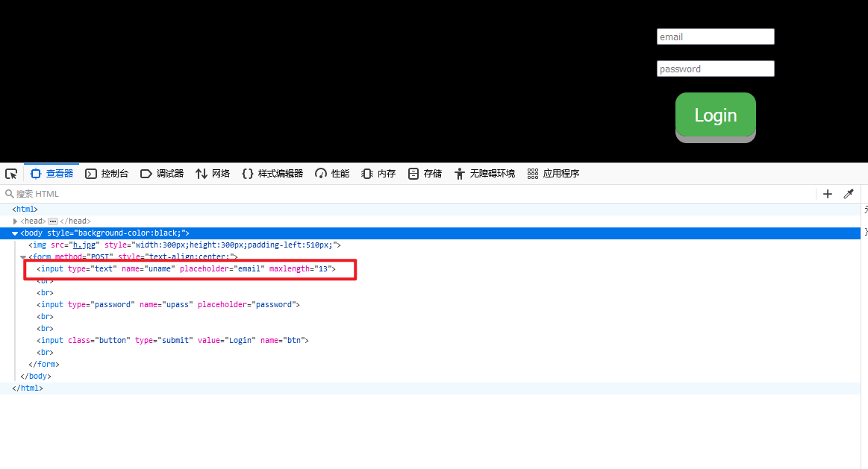Activate the element picker tool
The height and width of the screenshot is (469, 868).
pyautogui.click(x=11, y=174)
